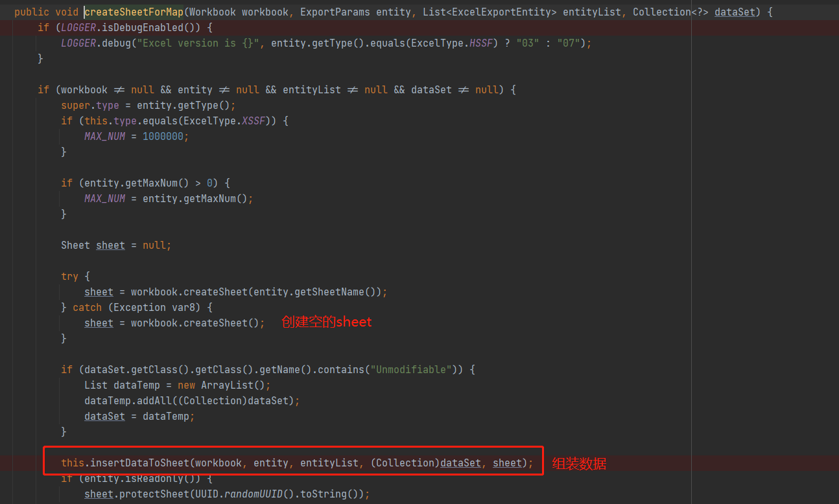839x504 pixels.
Task: Click the 'MAX_NUM = 1000000;' assignment
Action: (x=137, y=136)
